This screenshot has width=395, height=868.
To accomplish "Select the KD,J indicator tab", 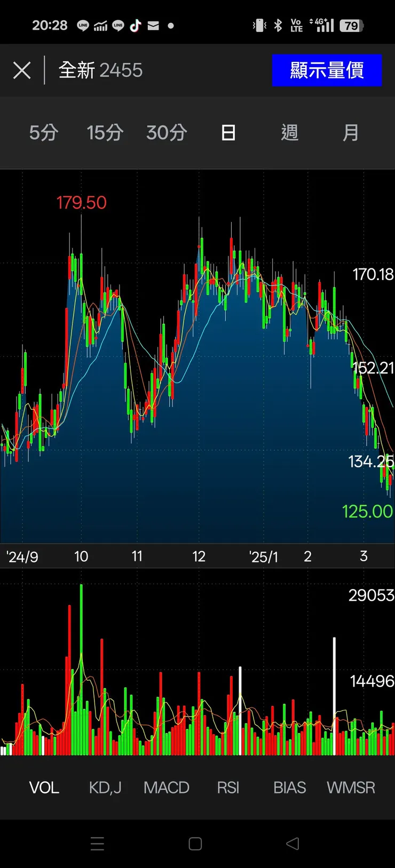I will tap(105, 787).
